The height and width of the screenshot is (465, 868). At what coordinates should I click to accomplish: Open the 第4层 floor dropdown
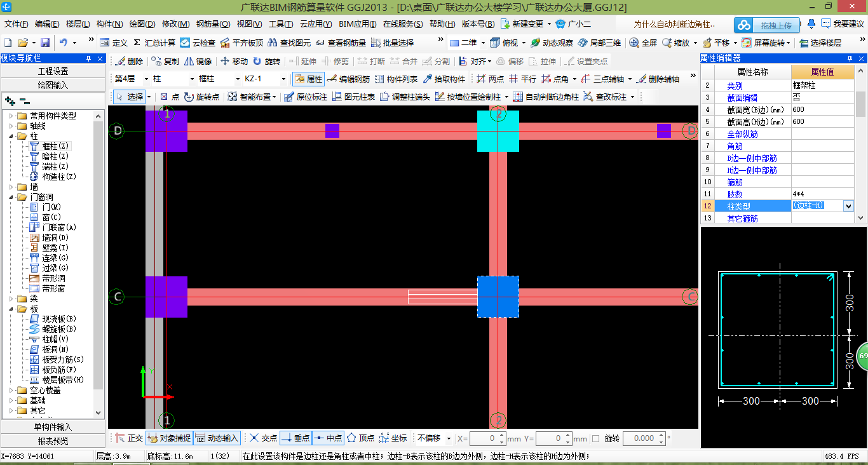(146, 79)
